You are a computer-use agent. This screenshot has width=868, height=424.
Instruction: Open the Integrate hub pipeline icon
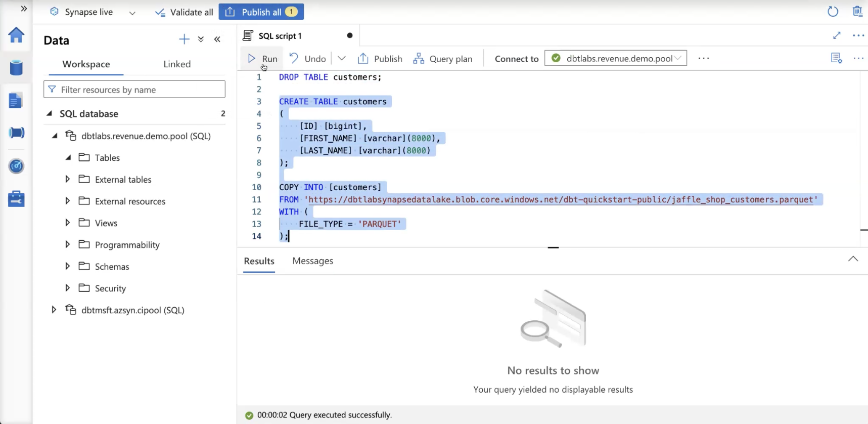tap(16, 133)
